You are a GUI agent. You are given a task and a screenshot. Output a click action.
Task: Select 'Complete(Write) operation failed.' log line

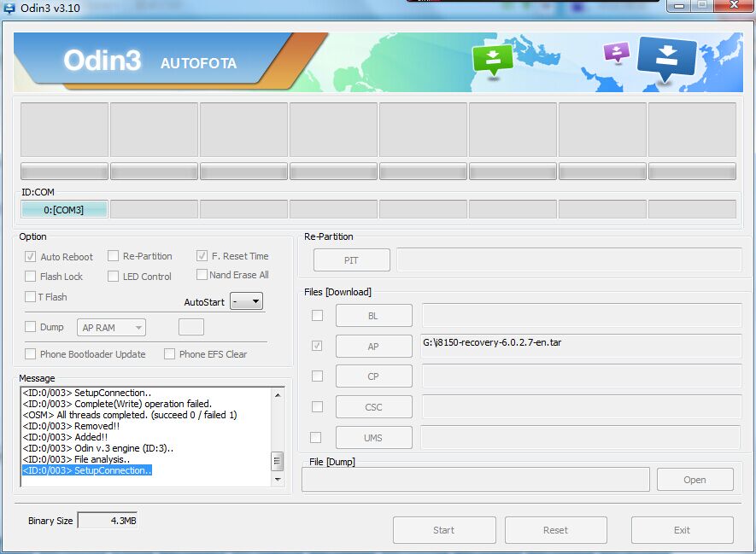coord(117,404)
